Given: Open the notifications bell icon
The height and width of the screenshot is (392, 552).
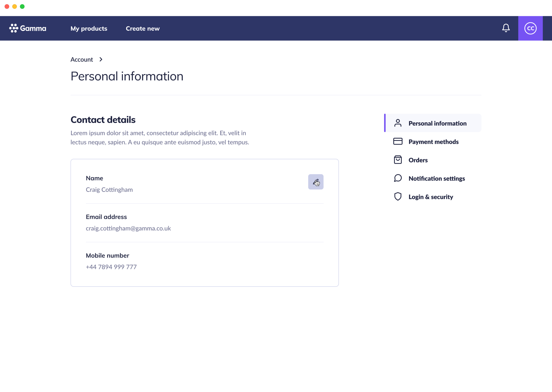Looking at the screenshot, I should click(x=506, y=28).
